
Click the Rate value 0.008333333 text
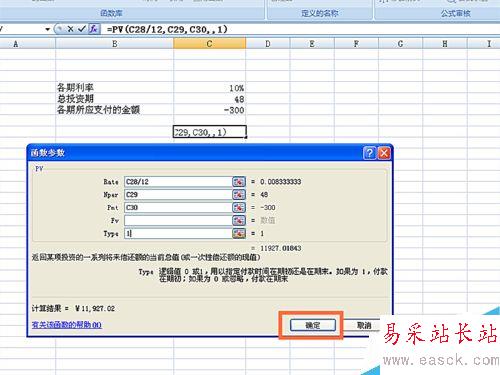pos(280,182)
